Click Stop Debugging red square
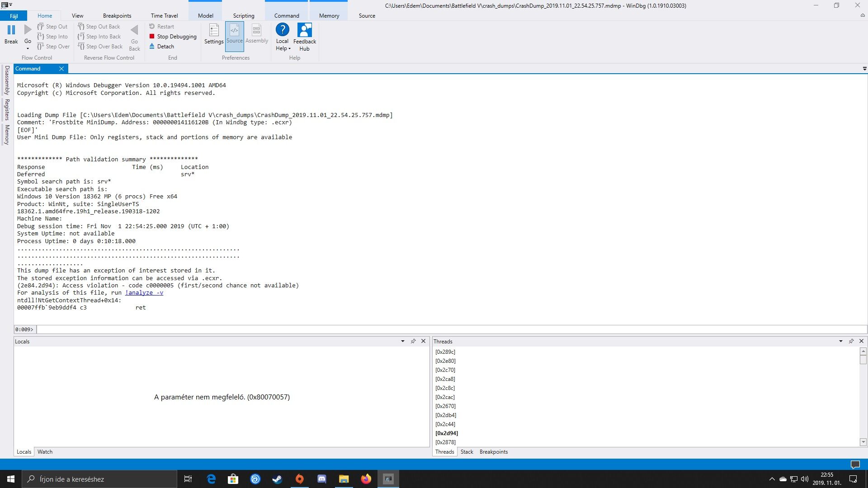868x488 pixels. click(152, 37)
